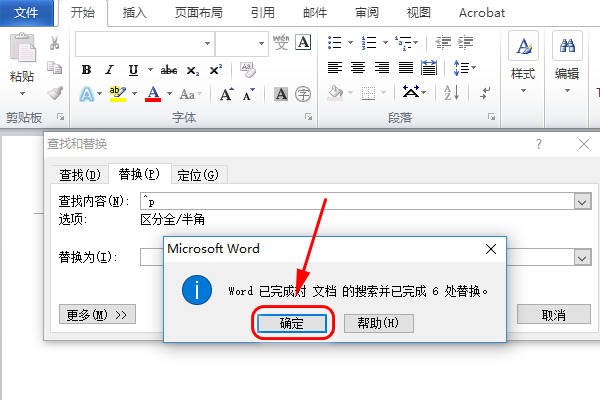This screenshot has width=600, height=400.
Task: Align text right
Action: [382, 68]
